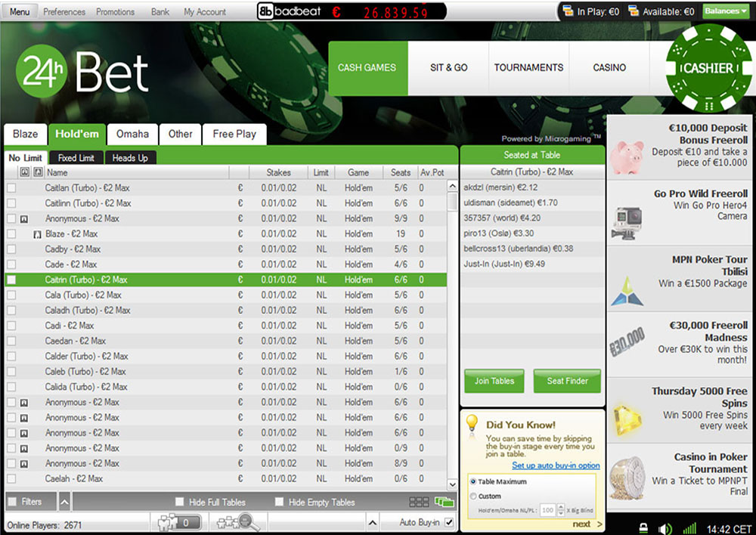Click the Did You Know lightbulb icon
This screenshot has height=535, width=756.
pyautogui.click(x=472, y=424)
